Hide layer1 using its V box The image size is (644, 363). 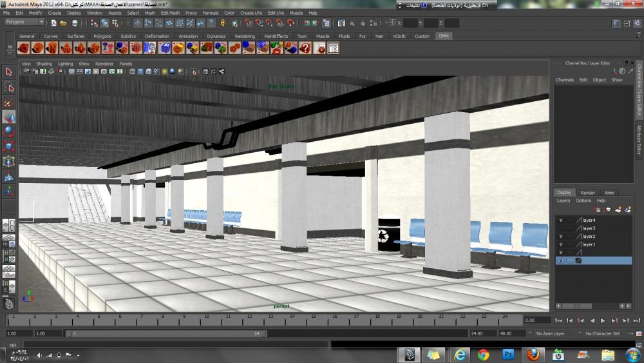click(x=560, y=244)
